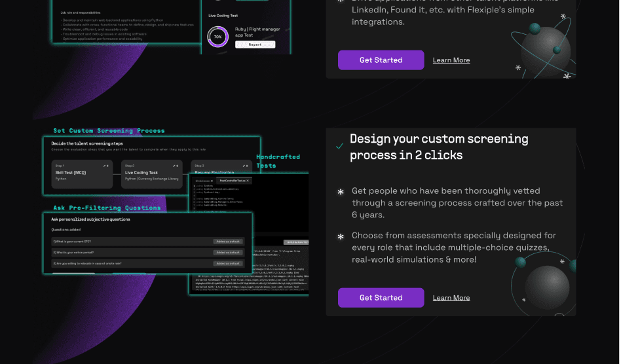This screenshot has width=621, height=364.
Task: Click the 'Choose from assessments specially designed' paragraph
Action: (x=454, y=247)
